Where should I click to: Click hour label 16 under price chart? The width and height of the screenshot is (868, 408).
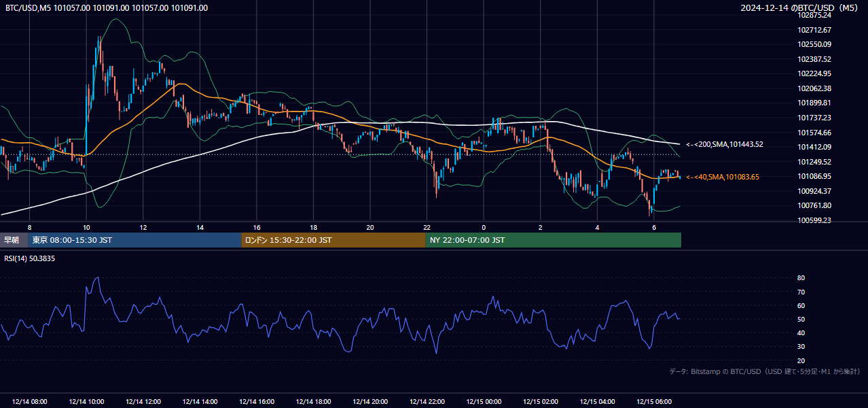(257, 227)
